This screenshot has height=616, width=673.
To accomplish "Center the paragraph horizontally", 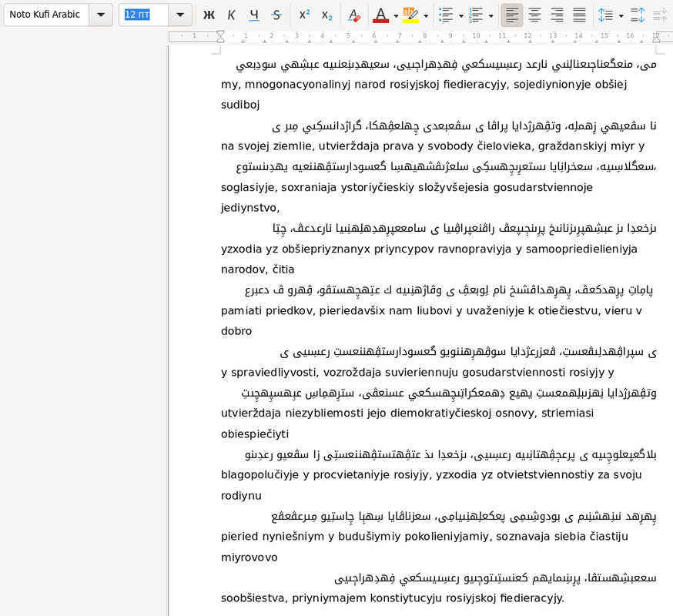I will (x=534, y=15).
